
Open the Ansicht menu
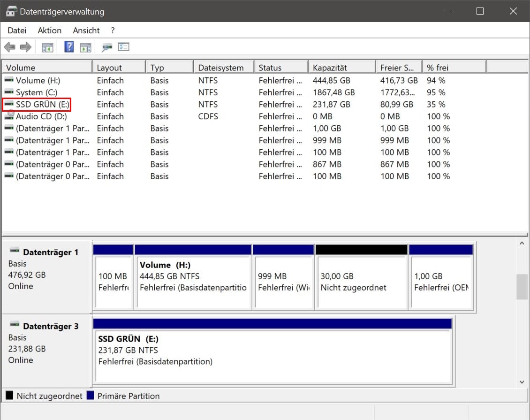(86, 31)
